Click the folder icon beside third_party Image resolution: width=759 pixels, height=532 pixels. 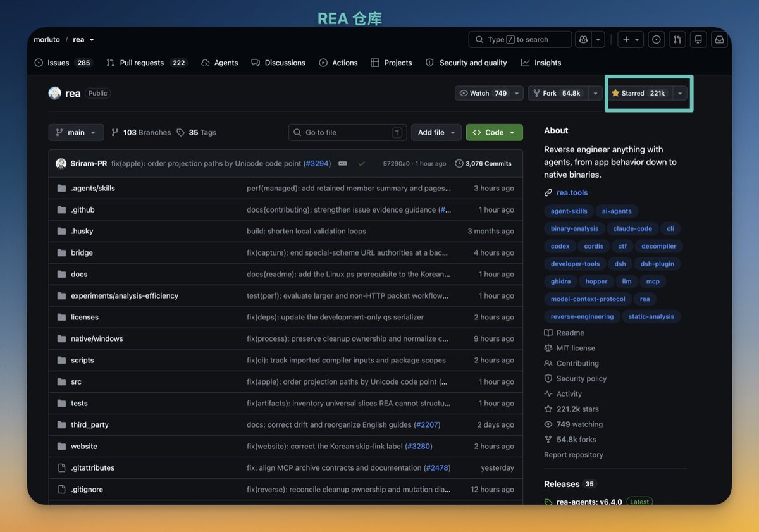click(x=61, y=424)
